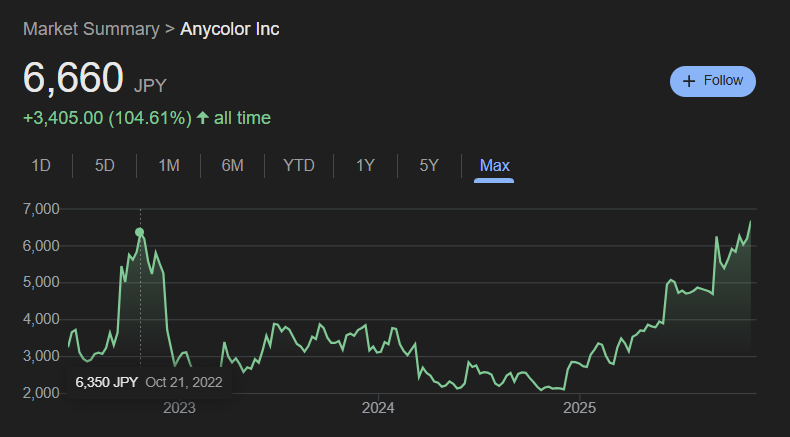Image resolution: width=790 pixels, height=437 pixels.
Task: Select the 5D range tab
Action: click(105, 165)
